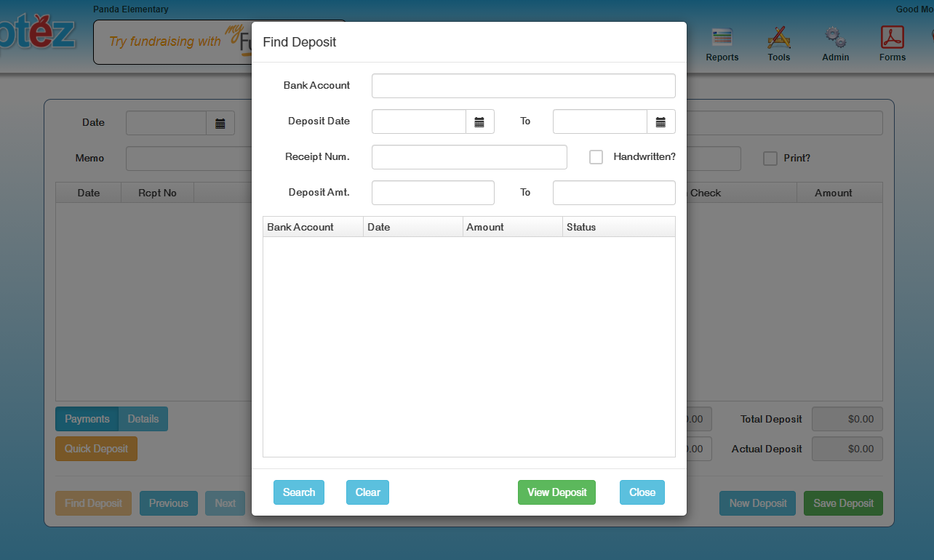934x560 pixels.
Task: Sort results by Status column header
Action: coord(618,227)
